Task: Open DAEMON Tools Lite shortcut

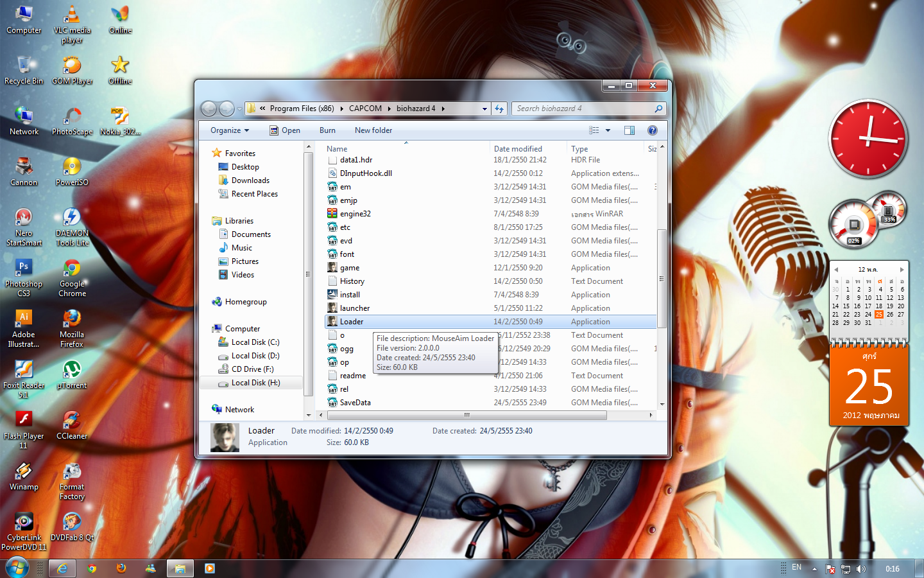Action: pyautogui.click(x=72, y=227)
